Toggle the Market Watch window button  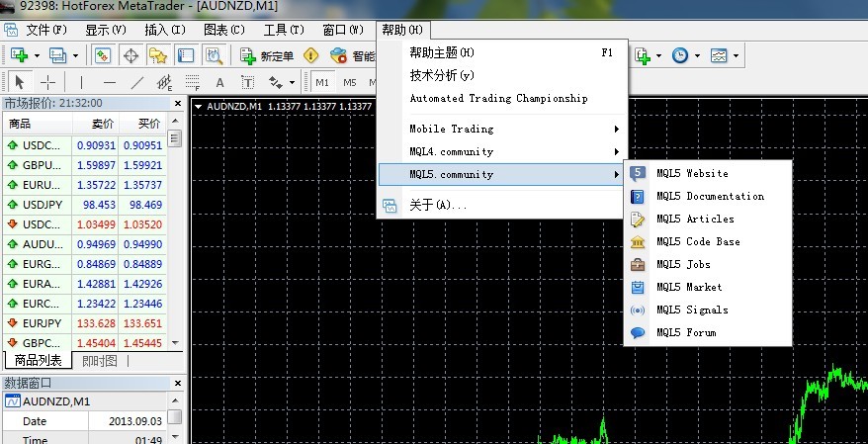pyautogui.click(x=103, y=55)
